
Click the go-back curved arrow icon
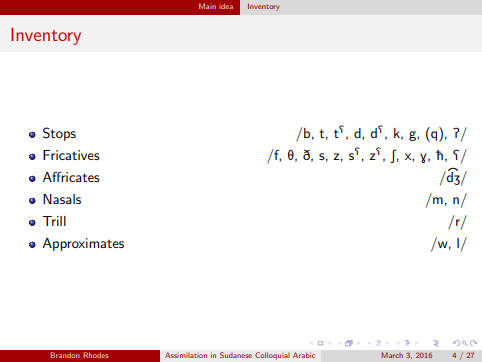456,343
